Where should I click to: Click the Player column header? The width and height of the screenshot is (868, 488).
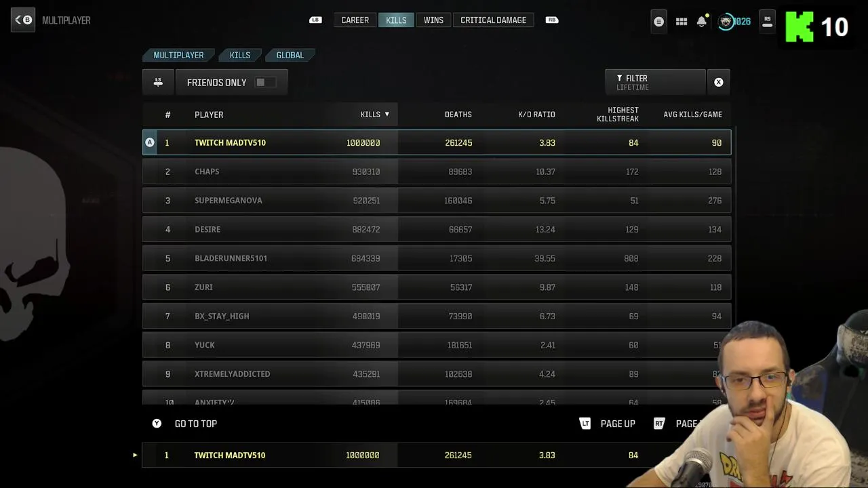[x=209, y=115]
